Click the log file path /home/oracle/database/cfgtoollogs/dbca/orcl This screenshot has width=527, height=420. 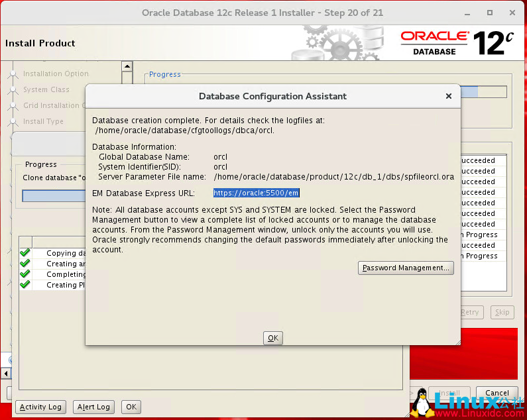coord(184,131)
